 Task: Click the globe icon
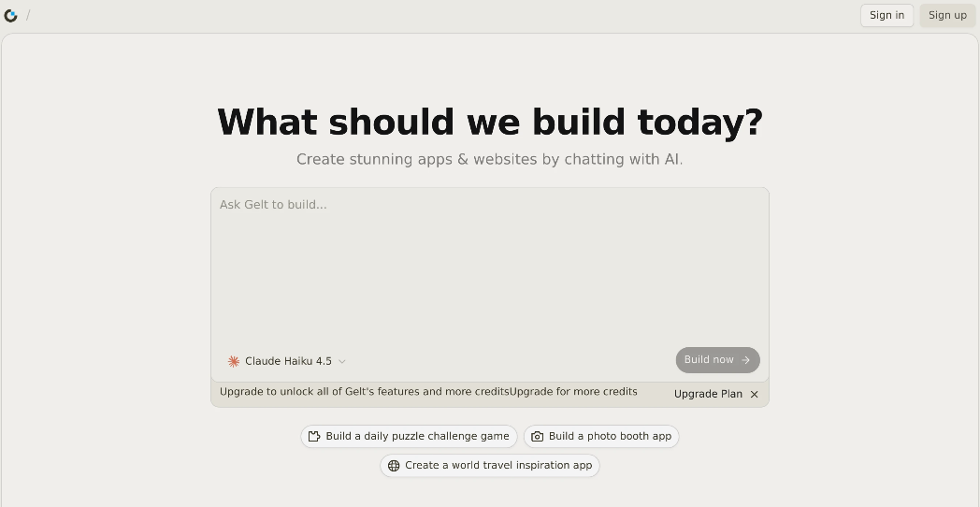pyautogui.click(x=394, y=465)
